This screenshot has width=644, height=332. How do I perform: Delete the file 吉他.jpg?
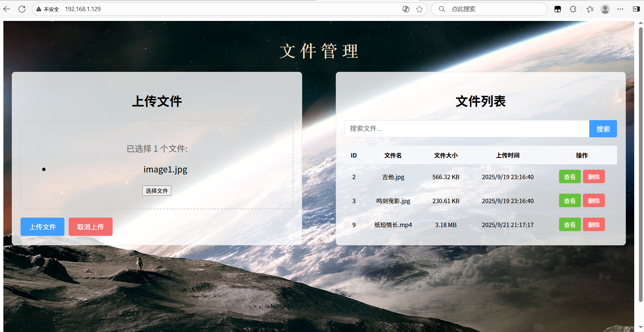(x=594, y=177)
